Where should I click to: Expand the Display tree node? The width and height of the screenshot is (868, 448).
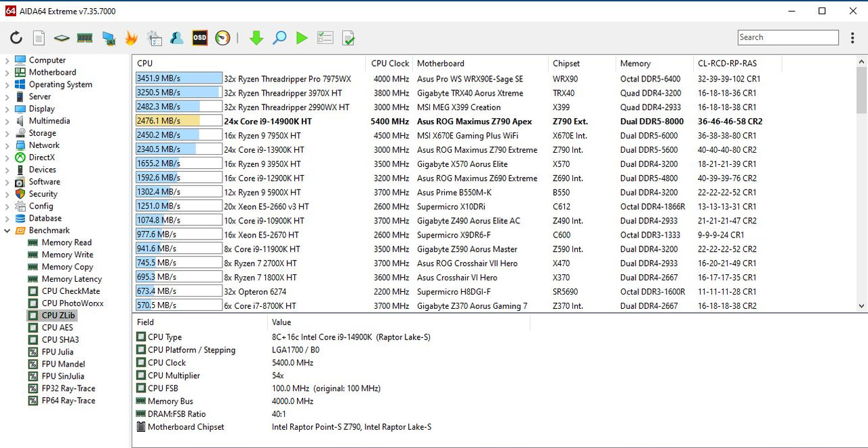pyautogui.click(x=7, y=109)
